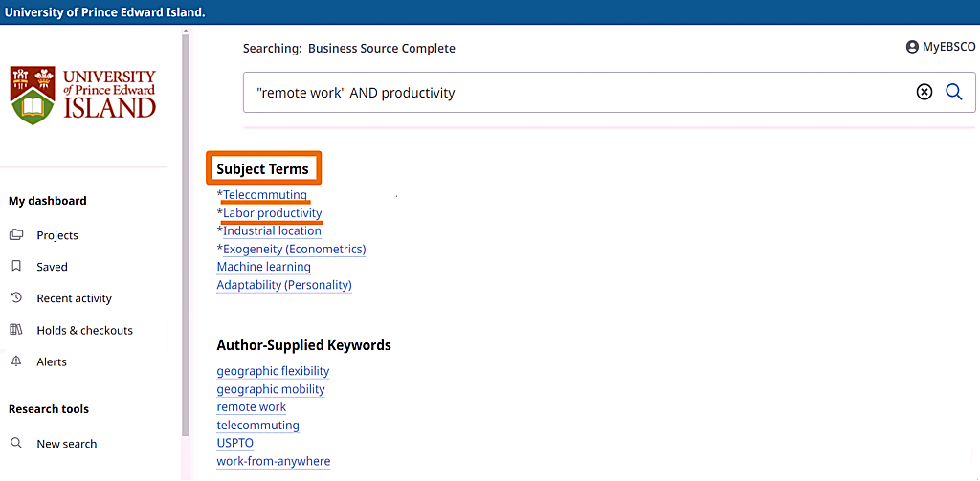Click the Recent activity history icon
Viewport: 980px width, 481px height.
click(16, 298)
